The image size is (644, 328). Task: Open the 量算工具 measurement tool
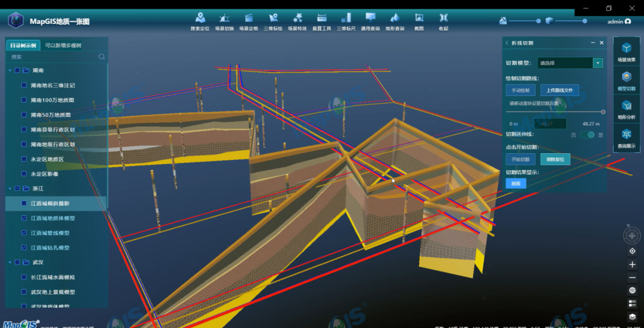[321, 21]
